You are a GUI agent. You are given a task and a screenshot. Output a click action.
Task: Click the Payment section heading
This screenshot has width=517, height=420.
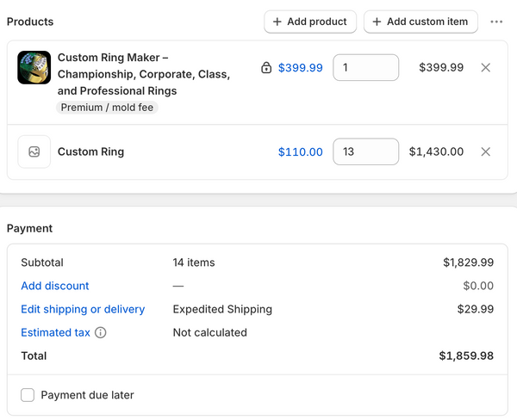tap(29, 228)
